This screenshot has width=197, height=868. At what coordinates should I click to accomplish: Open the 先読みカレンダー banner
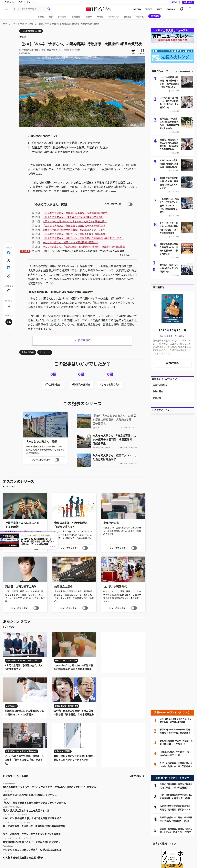pyautogui.click(x=172, y=56)
